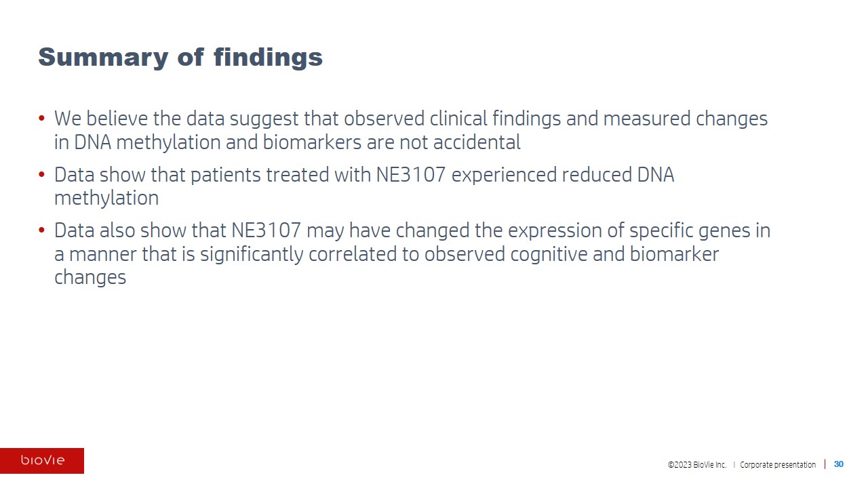The image size is (868, 488).
Task: Click the red divider beside the page number
Action: [825, 464]
